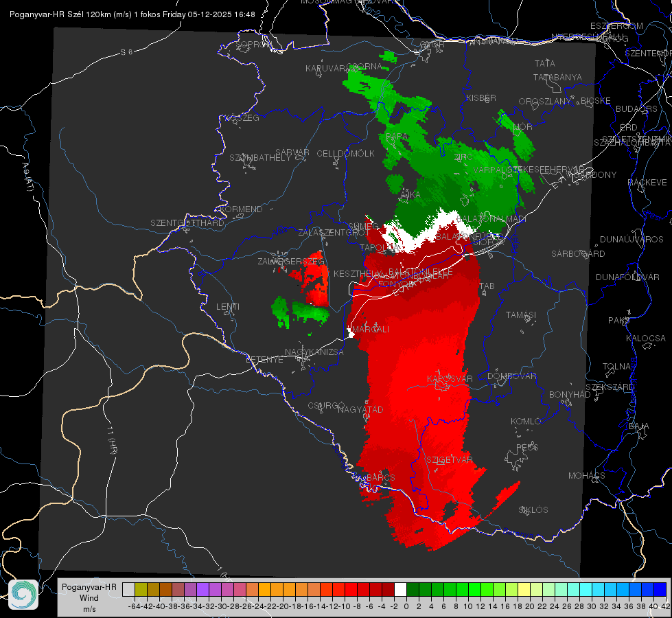Click the TATA city label
The height and width of the screenshot is (618, 672).
(x=545, y=63)
